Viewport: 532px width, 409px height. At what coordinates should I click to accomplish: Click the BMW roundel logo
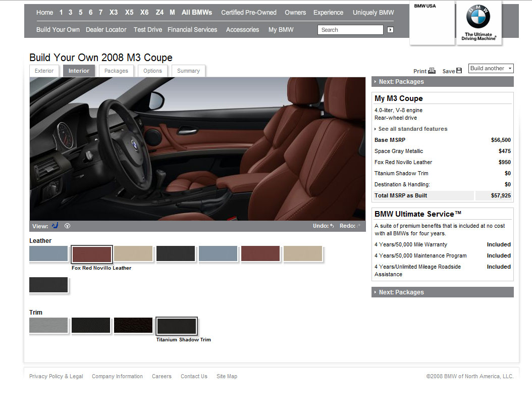478,17
